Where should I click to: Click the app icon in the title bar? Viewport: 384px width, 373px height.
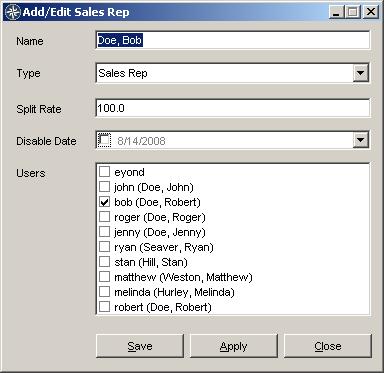pos(13,12)
